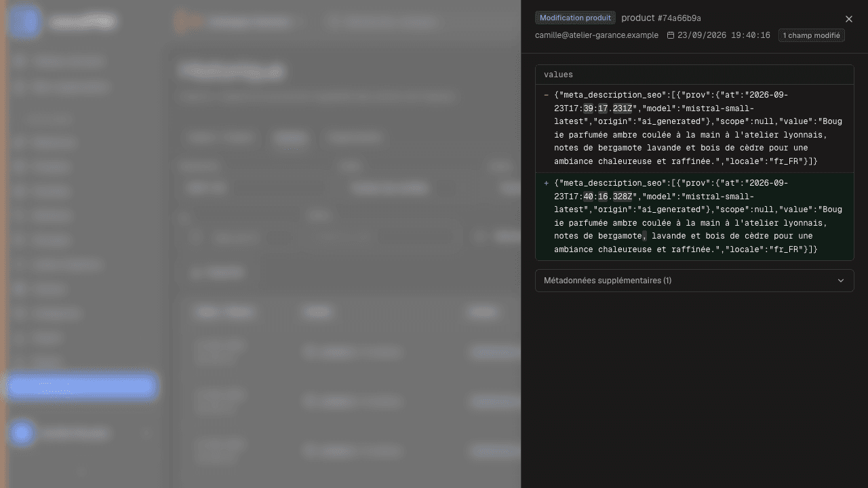
Task: Close the product modification detail panel
Action: pyautogui.click(x=848, y=19)
